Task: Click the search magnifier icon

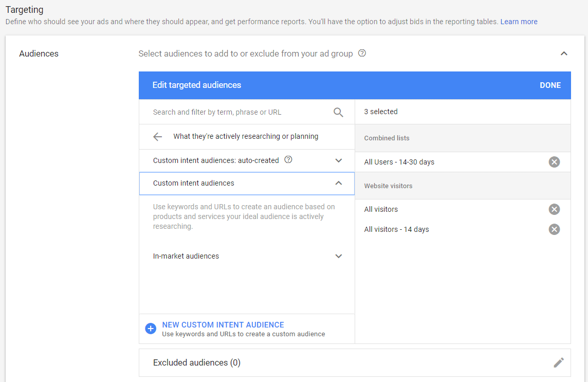Action: click(x=338, y=112)
